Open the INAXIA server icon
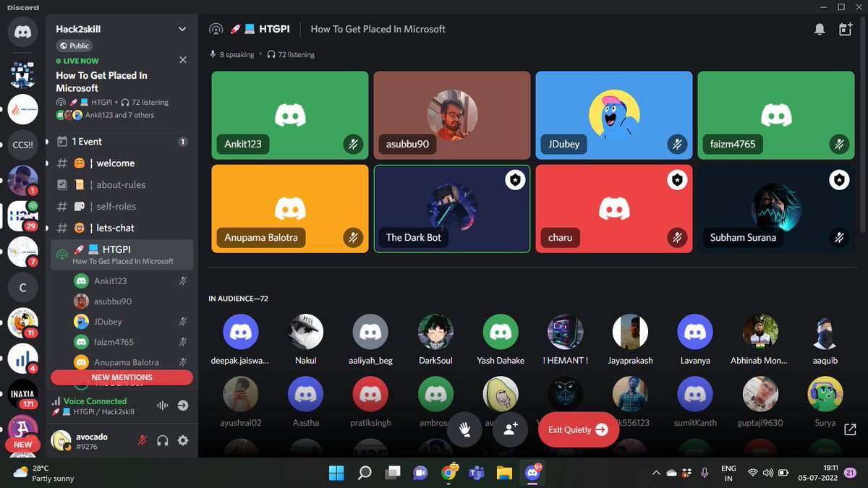This screenshot has width=868, height=488. 22,394
